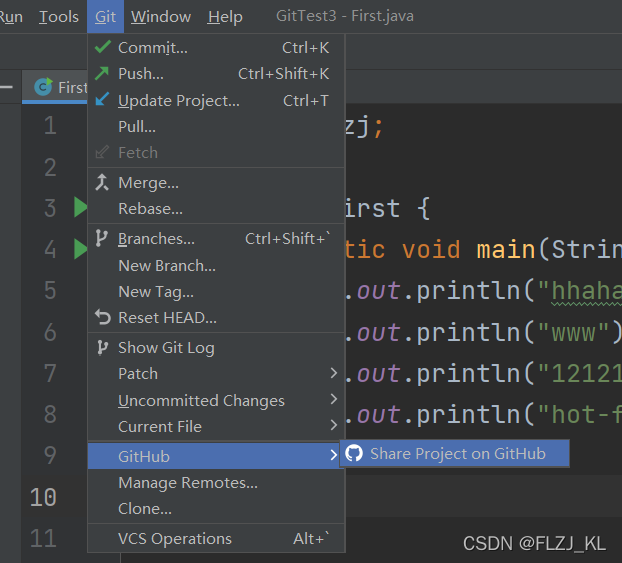Select Merge... entry
622x563 pixels.
216,183
